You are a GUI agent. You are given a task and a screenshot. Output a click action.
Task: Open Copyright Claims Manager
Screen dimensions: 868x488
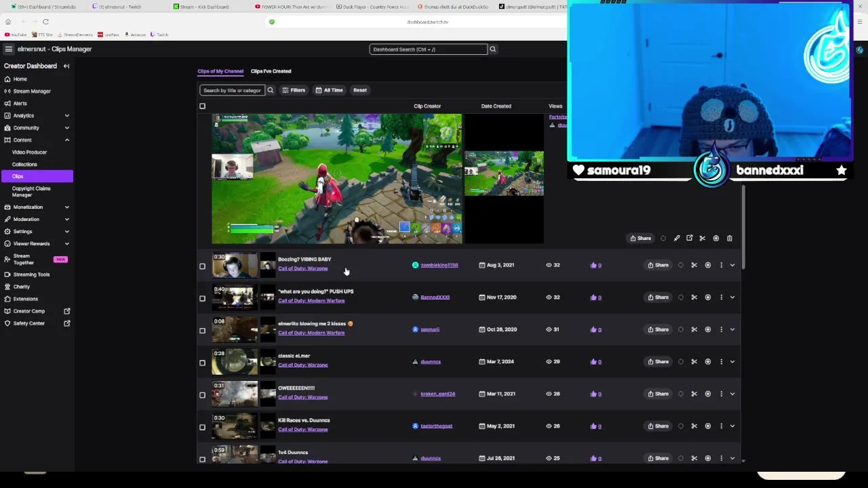coord(31,192)
